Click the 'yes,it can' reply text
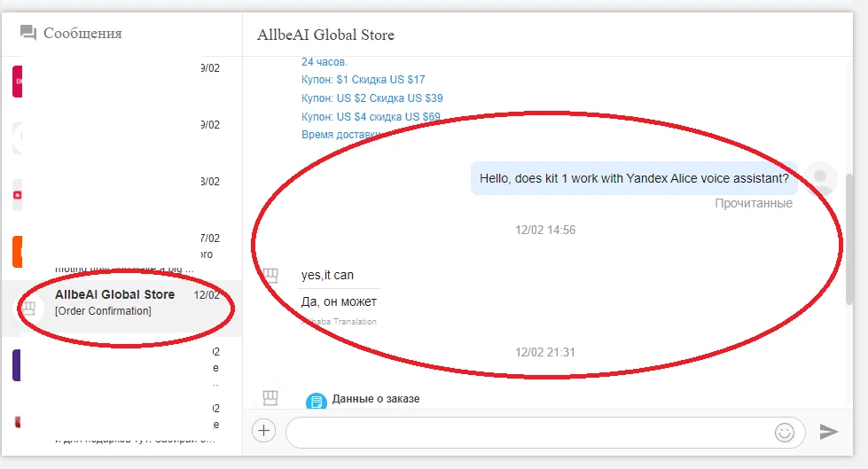The width and height of the screenshot is (868, 469). tap(327, 275)
